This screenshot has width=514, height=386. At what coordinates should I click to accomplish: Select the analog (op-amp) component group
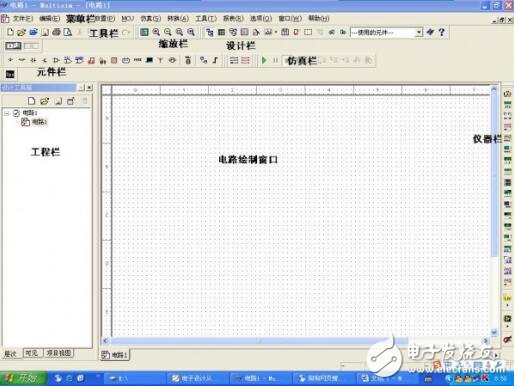(56, 60)
